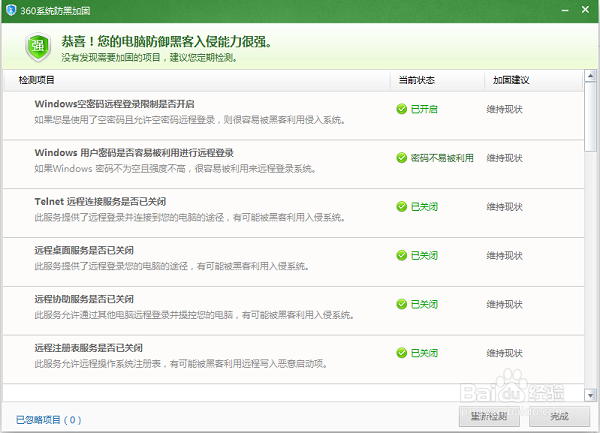This screenshot has width=600, height=433.
Task: Select the Windows 用户密码是否容易被利用进行远程登录 item
Action: click(293, 164)
